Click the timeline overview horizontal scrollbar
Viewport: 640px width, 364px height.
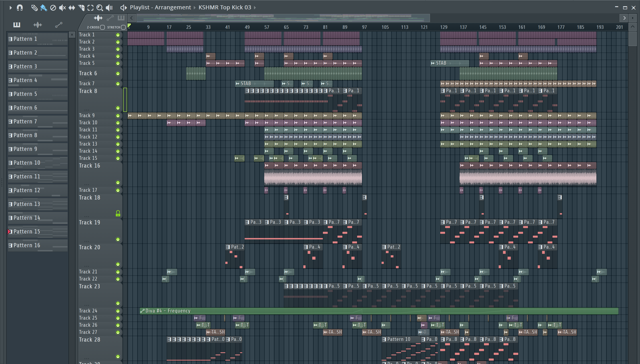click(x=283, y=18)
